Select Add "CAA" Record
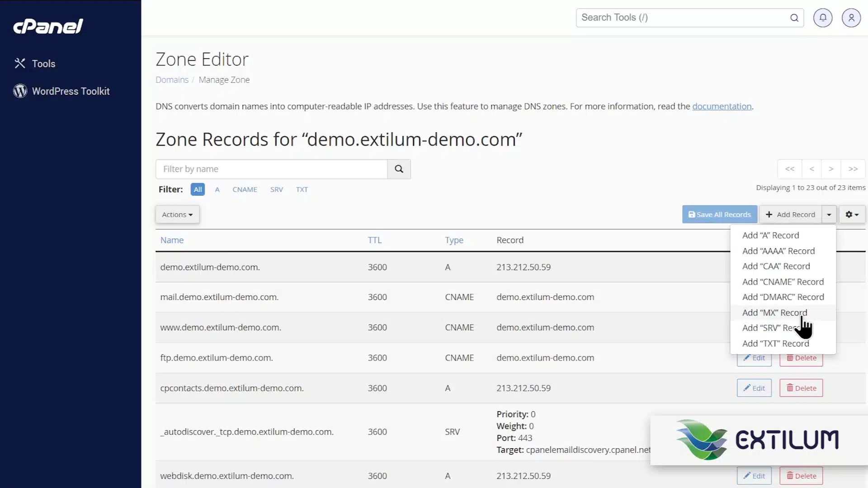 [x=776, y=266]
